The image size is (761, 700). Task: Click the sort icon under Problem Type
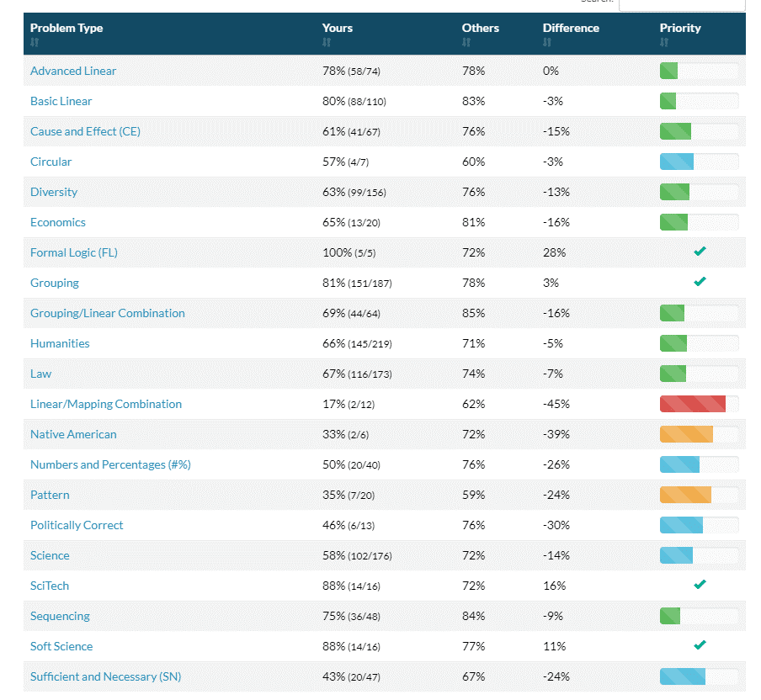[35, 40]
